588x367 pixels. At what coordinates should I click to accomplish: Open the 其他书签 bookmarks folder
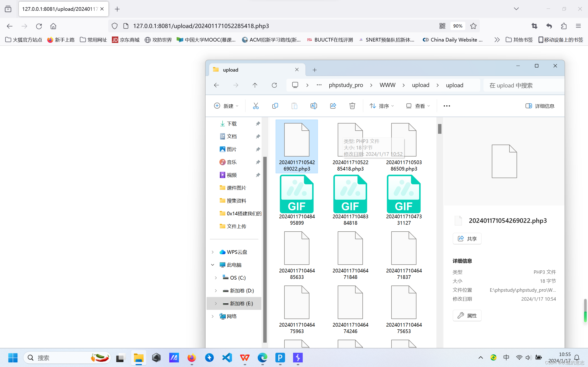tap(519, 39)
